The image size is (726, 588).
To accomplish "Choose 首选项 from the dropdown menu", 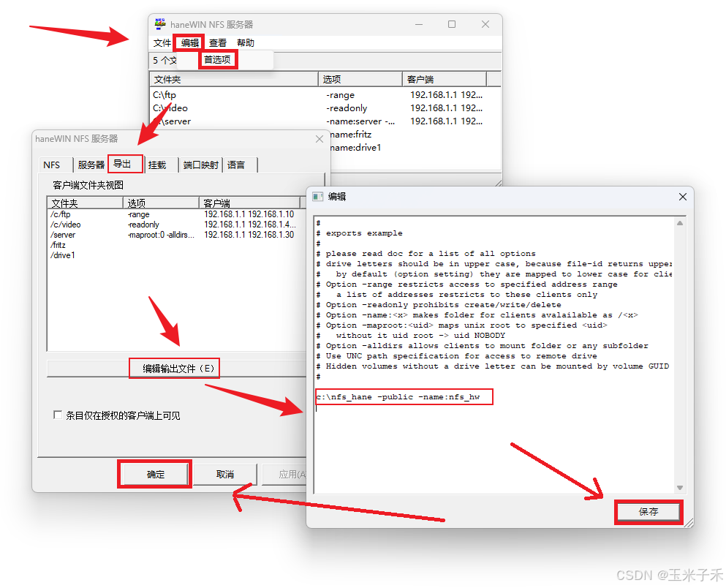I will click(218, 60).
